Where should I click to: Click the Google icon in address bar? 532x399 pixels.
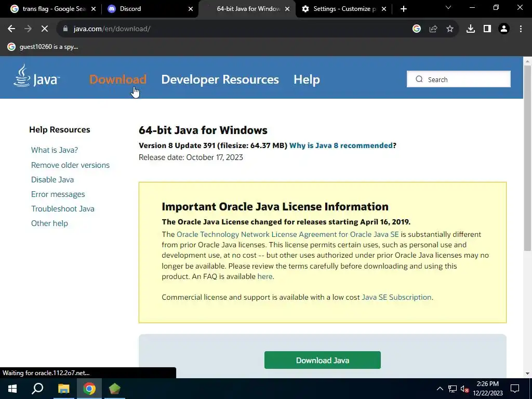(417, 29)
